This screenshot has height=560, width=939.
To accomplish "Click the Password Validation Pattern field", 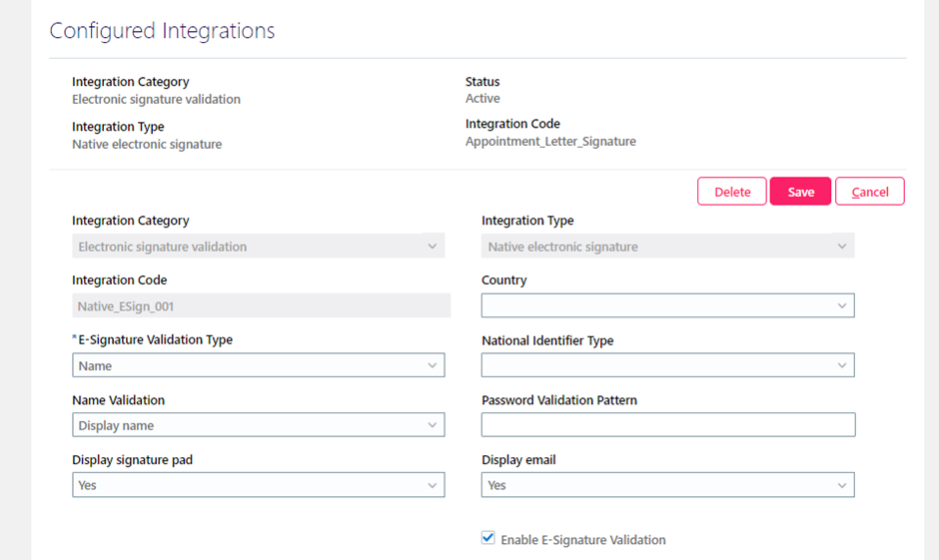I will tap(668, 425).
